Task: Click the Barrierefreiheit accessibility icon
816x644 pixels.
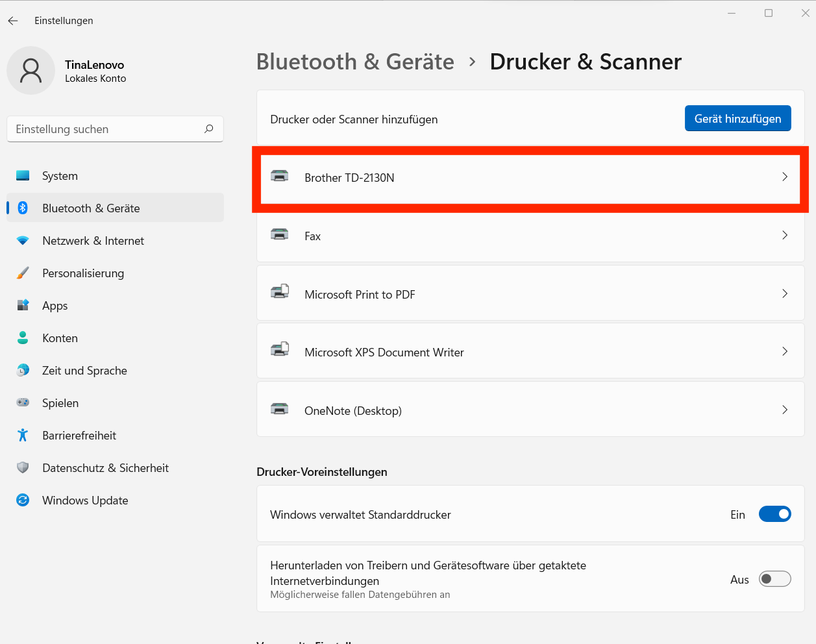Action: tap(23, 435)
